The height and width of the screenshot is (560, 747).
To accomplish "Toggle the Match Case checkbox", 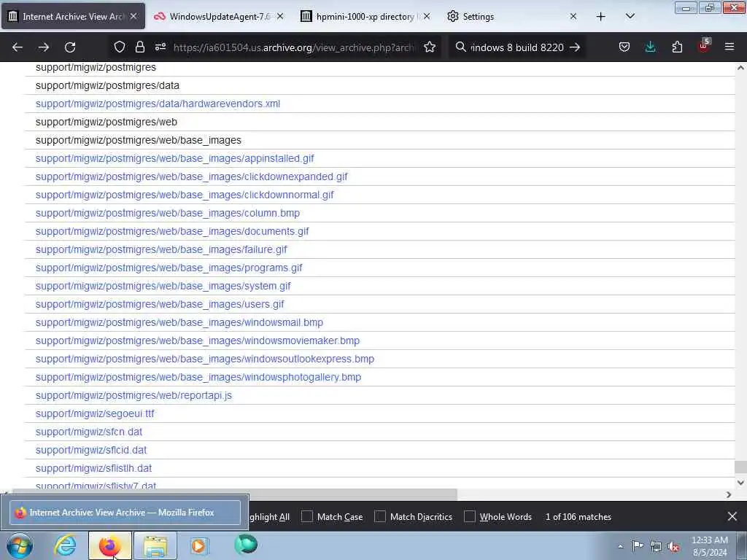I will click(307, 516).
